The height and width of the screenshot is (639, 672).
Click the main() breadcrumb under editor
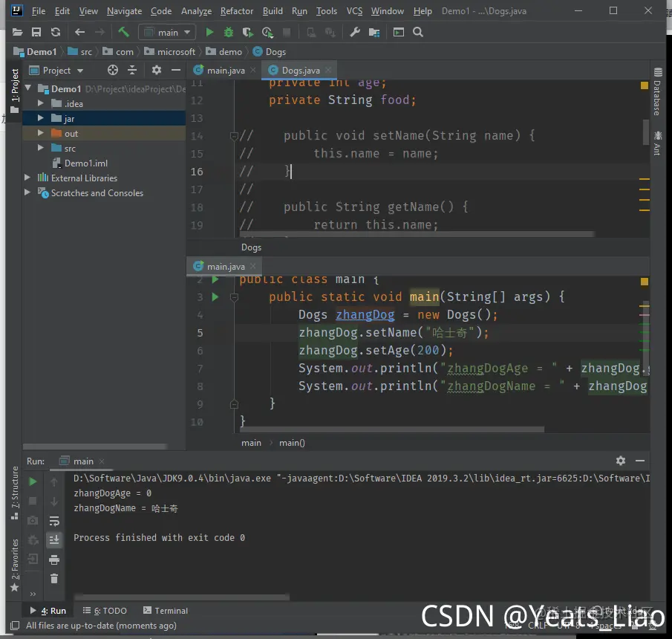292,443
